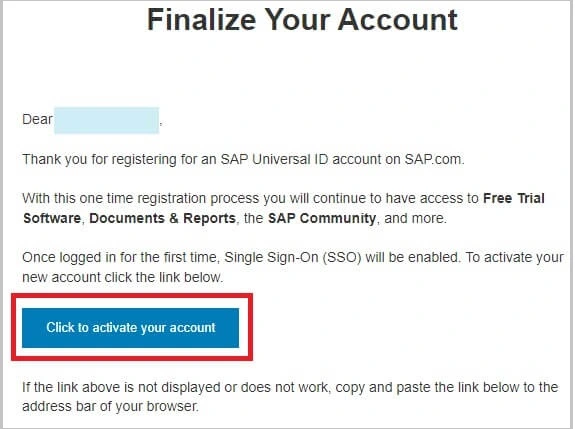
Task: Click the 'To activate your' text at the line end
Action: (515, 258)
